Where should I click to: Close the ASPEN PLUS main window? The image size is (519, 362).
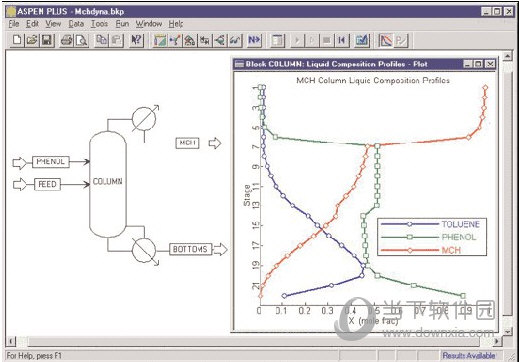508,12
